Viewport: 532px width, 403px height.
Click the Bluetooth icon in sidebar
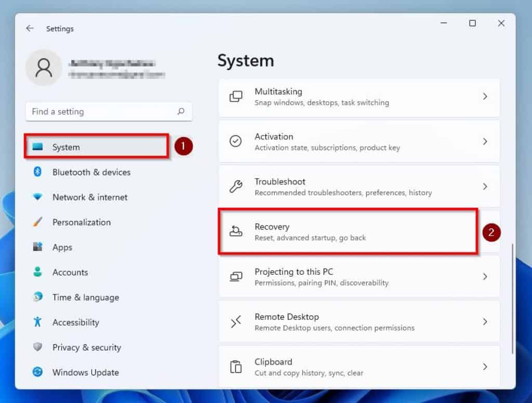click(x=37, y=172)
